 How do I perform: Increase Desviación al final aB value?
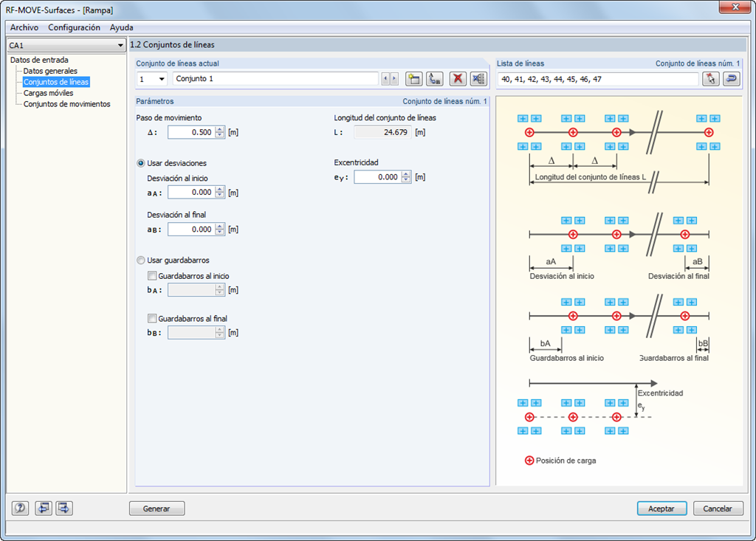[220, 226]
